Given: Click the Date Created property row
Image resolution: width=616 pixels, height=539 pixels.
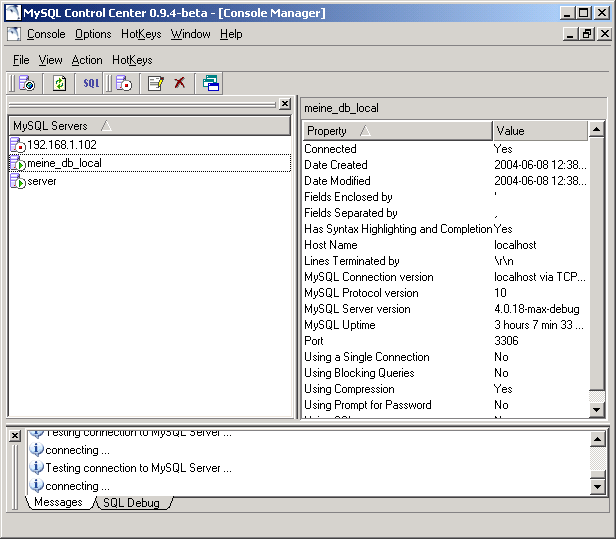Looking at the screenshot, I should [446, 165].
